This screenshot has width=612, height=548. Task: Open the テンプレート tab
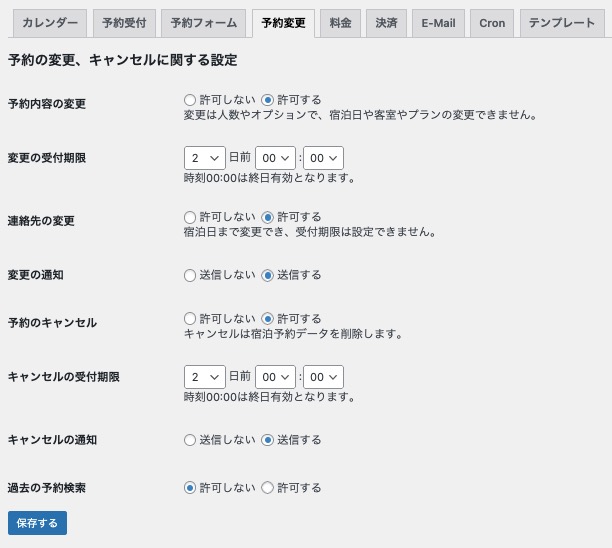(x=562, y=23)
